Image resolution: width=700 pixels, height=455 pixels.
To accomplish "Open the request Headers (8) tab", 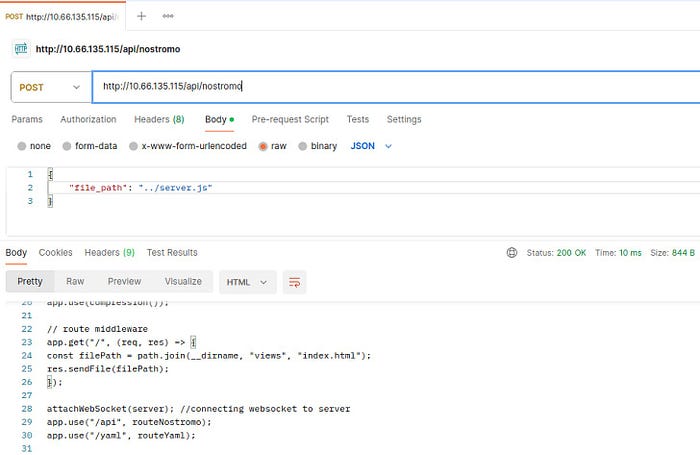I will pyautogui.click(x=159, y=119).
